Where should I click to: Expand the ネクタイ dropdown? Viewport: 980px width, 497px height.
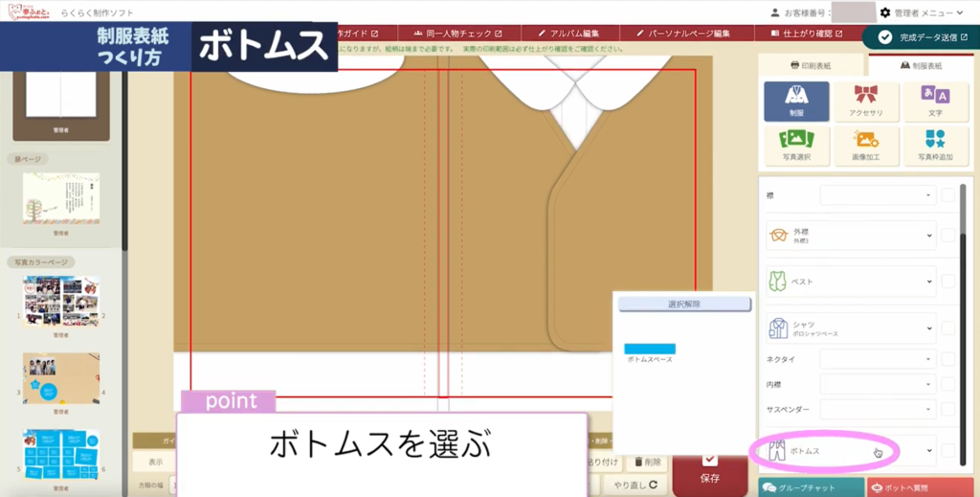[878, 359]
